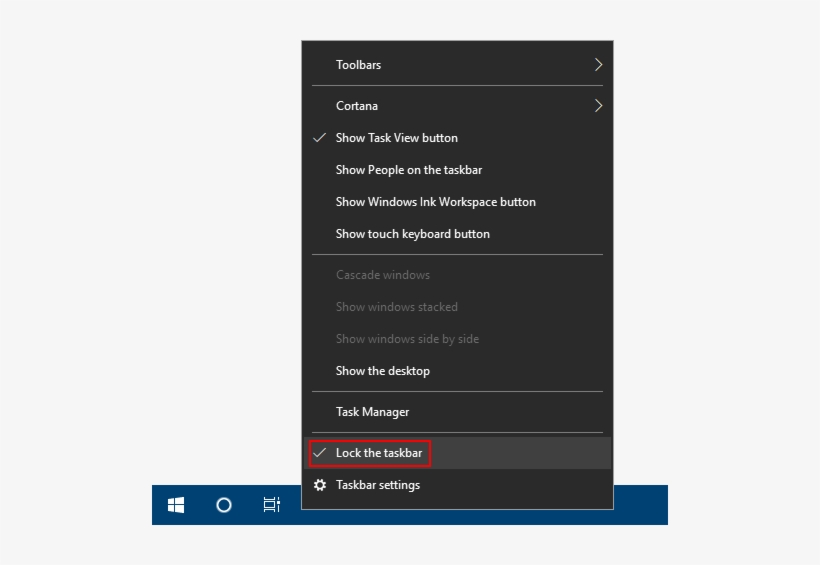Uncheck Show Task View button
This screenshot has height=565, width=820.
coord(396,138)
